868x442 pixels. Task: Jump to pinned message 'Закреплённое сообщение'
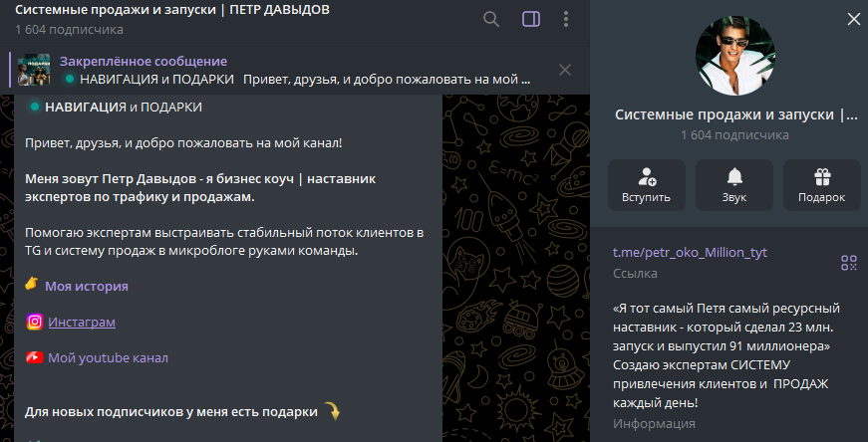(x=144, y=62)
